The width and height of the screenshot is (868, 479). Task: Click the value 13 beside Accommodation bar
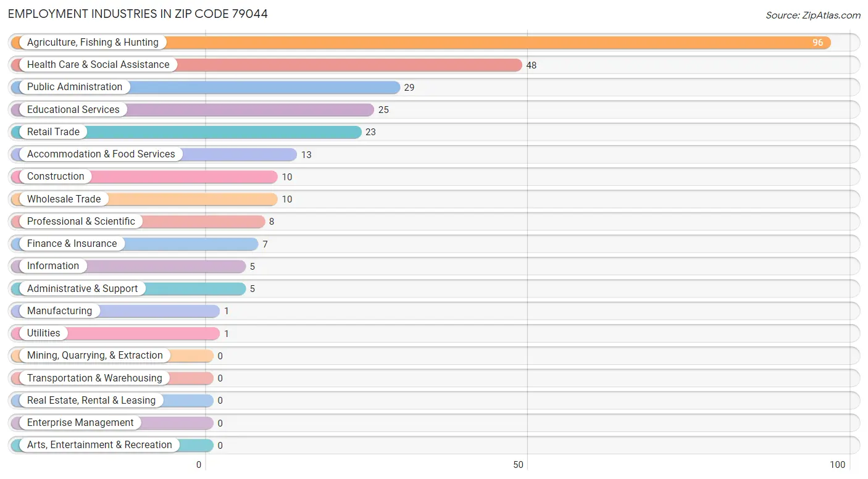(x=306, y=155)
